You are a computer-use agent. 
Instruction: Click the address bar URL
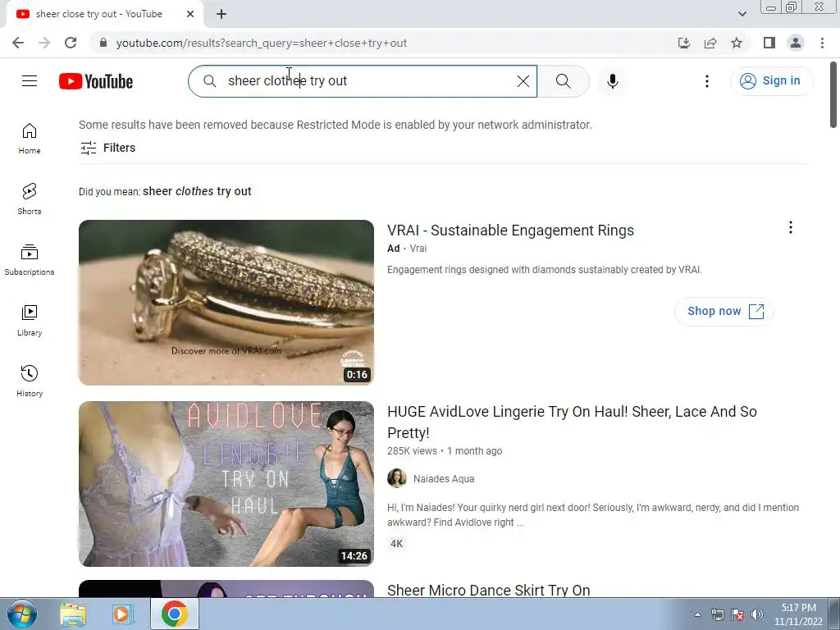(x=262, y=43)
